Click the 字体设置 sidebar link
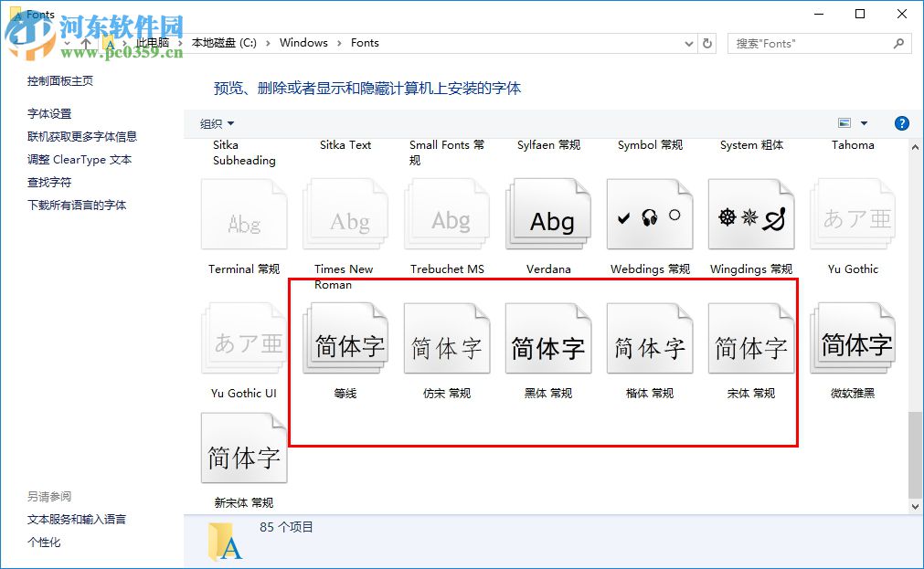Screen dimensions: 924x569 click(48, 113)
